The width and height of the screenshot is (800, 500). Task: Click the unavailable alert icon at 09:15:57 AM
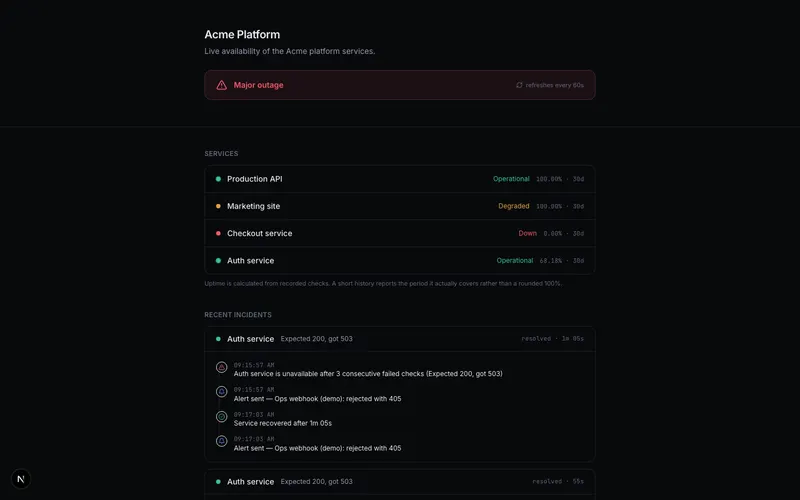click(x=221, y=367)
